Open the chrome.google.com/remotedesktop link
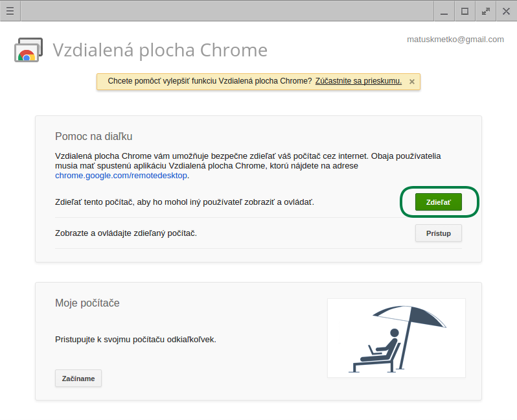517x420 pixels. pyautogui.click(x=121, y=176)
